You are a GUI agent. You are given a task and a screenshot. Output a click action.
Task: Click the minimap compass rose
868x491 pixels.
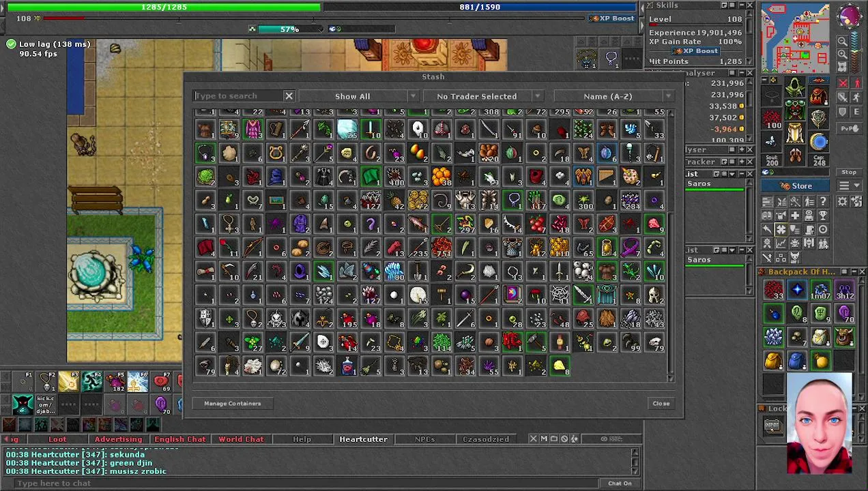click(x=850, y=15)
